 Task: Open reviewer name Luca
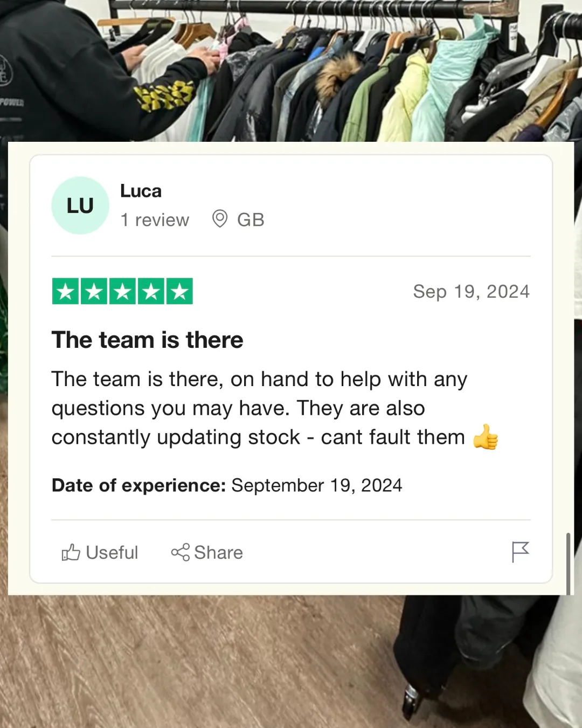click(141, 191)
